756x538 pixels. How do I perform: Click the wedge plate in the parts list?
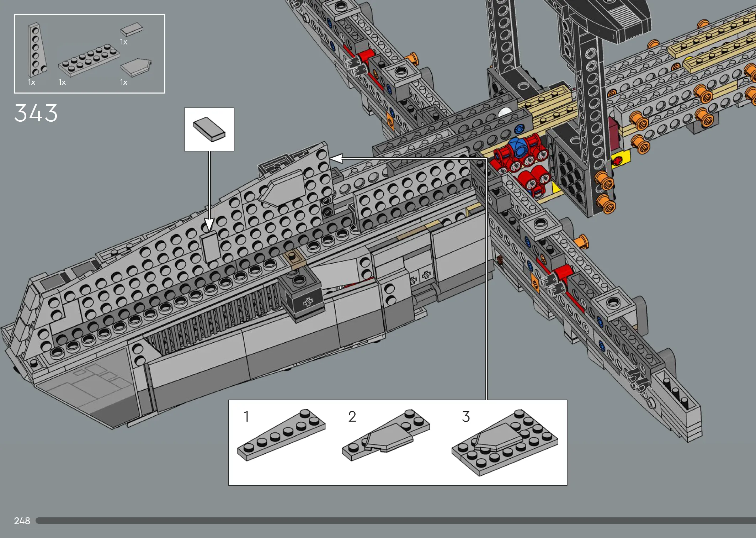37,50
